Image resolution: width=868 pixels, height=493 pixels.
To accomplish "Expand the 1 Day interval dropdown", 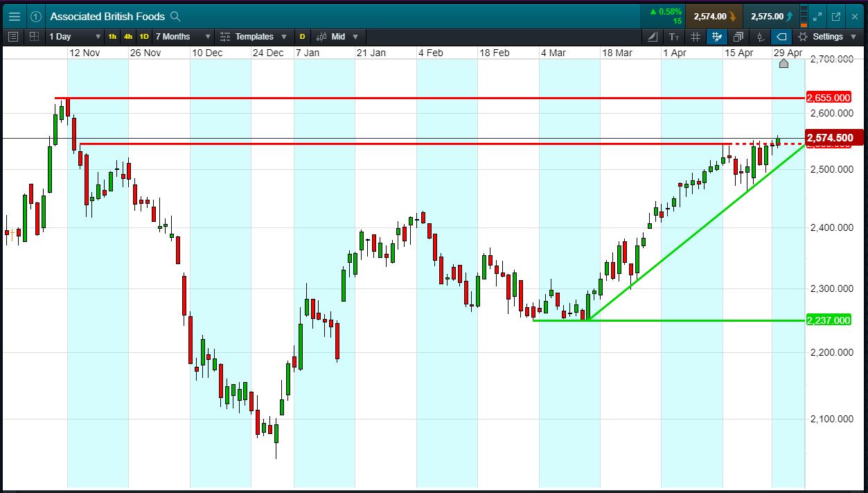I will pyautogui.click(x=75, y=37).
